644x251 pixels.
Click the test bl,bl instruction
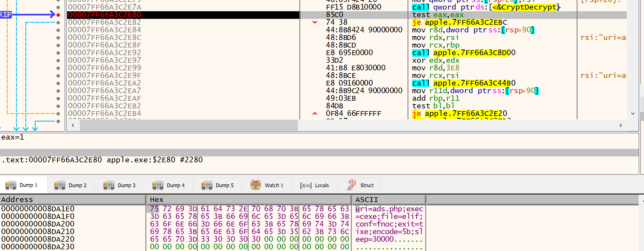tap(433, 106)
